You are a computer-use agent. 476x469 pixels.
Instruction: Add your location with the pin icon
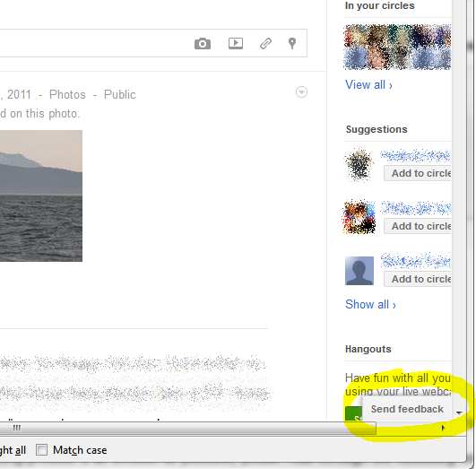(292, 43)
